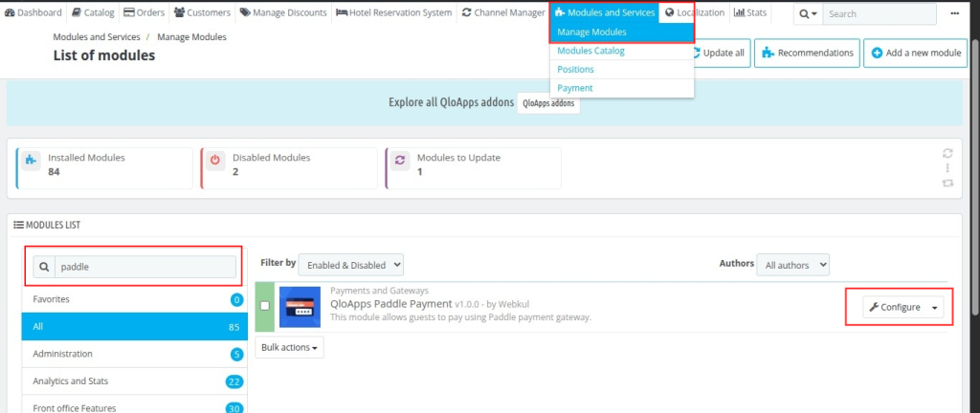Click the Configure wrench icon
Screen dimensions: 980x413
point(875,307)
